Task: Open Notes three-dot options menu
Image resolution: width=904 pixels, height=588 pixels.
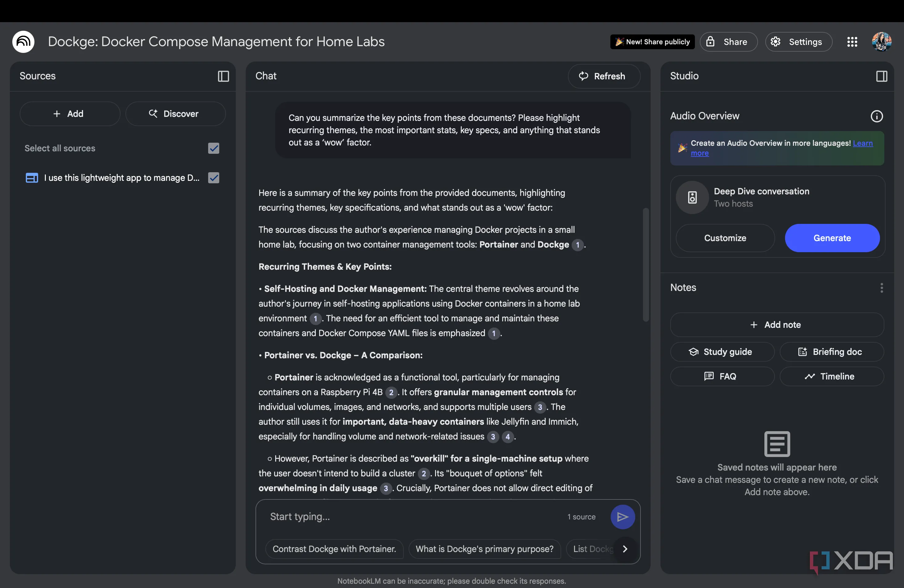Action: pyautogui.click(x=882, y=288)
